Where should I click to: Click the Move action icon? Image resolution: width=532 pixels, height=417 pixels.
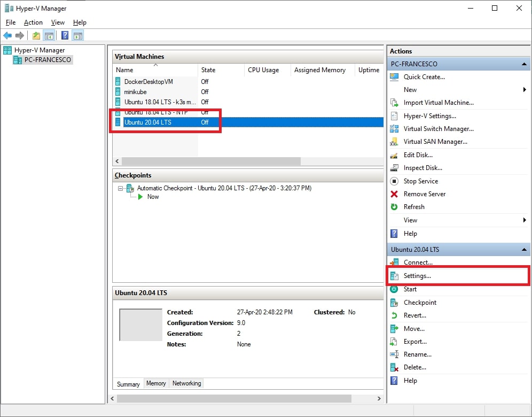pos(394,328)
